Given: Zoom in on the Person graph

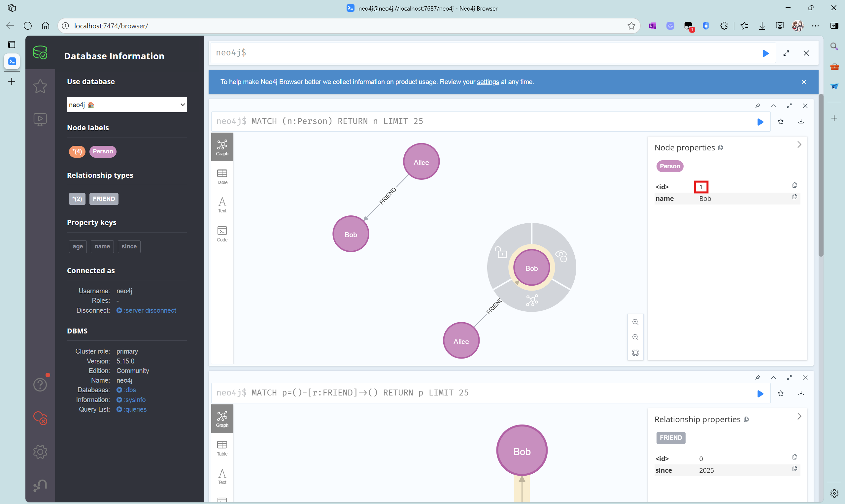Looking at the screenshot, I should click(x=635, y=322).
